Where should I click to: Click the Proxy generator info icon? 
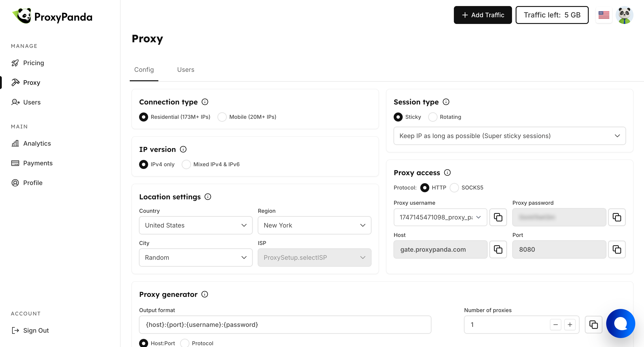click(204, 294)
